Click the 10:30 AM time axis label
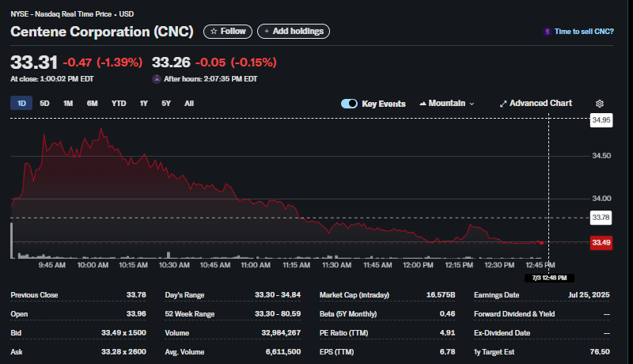This screenshot has height=364, width=633. [x=174, y=265]
